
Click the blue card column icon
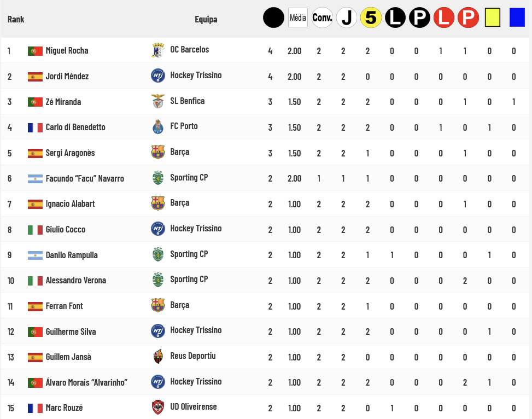(517, 18)
